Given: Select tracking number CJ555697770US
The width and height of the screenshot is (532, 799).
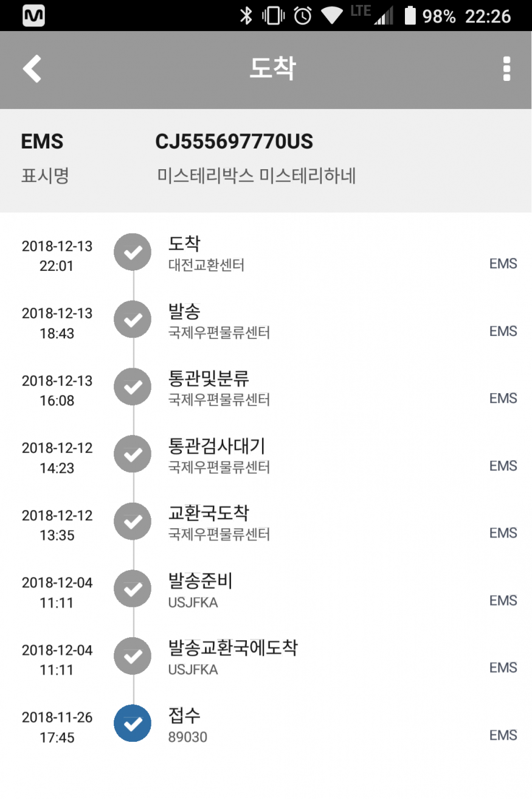Looking at the screenshot, I should [234, 142].
